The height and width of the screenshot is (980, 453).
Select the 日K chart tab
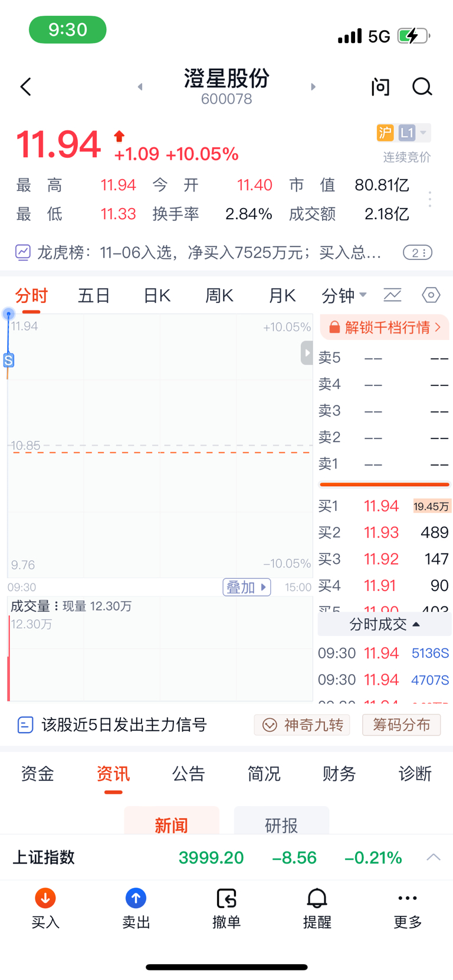(x=157, y=296)
